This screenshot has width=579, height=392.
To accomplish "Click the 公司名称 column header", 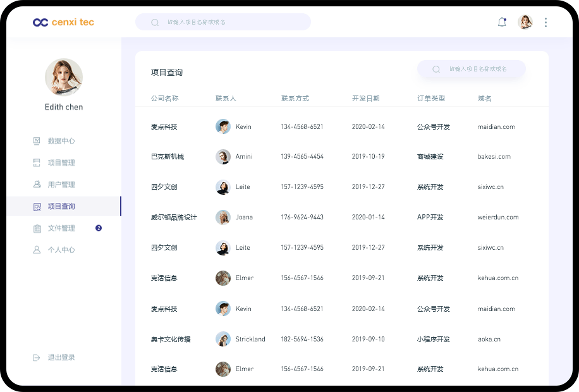I will tap(165, 98).
